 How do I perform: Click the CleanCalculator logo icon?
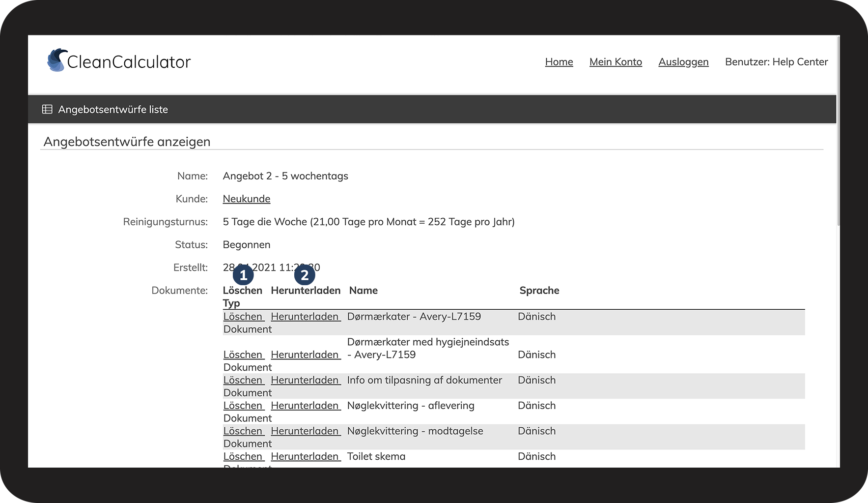click(57, 60)
